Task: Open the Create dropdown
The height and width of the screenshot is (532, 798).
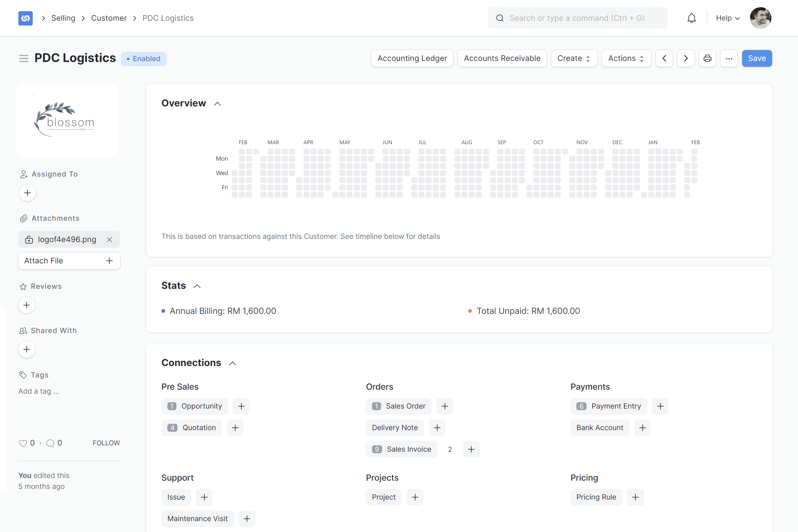Action: coord(574,58)
